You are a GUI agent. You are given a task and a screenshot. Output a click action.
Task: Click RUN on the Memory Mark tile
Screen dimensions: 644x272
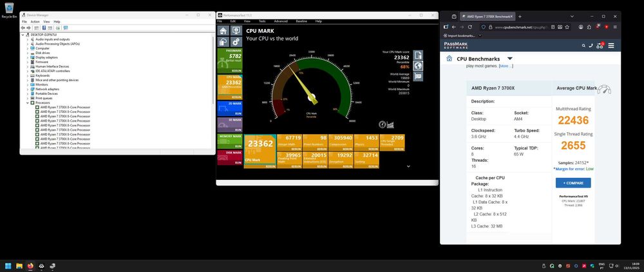[238, 146]
